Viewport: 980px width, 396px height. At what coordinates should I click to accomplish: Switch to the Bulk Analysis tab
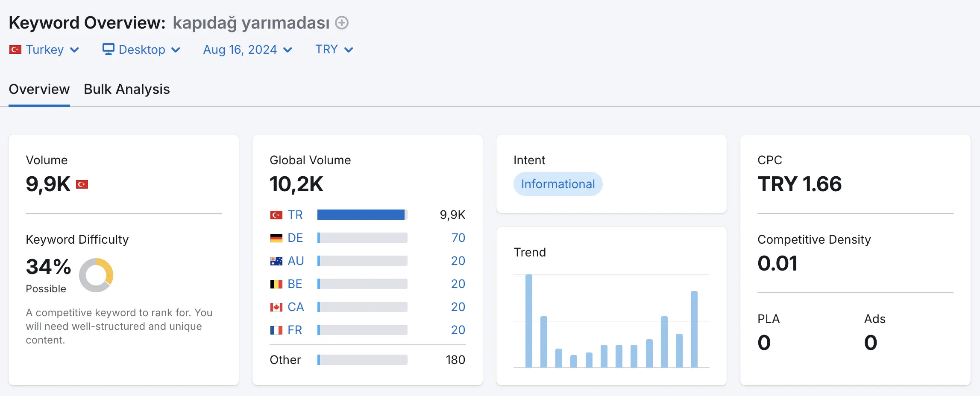coord(127,89)
